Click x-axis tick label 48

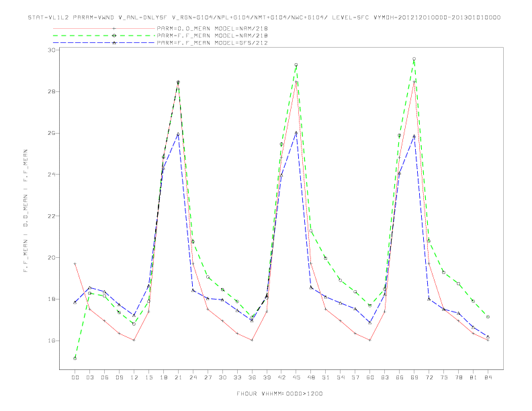pyautogui.click(x=311, y=377)
